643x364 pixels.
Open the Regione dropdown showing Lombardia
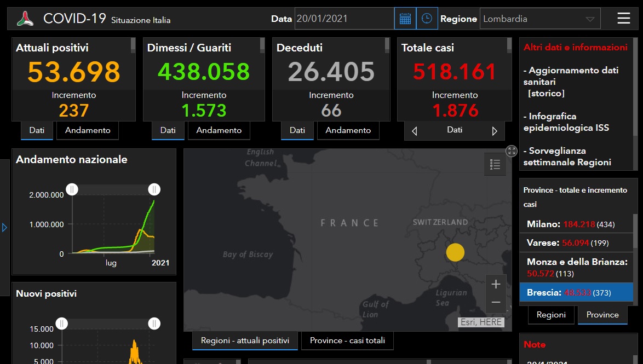coord(539,19)
